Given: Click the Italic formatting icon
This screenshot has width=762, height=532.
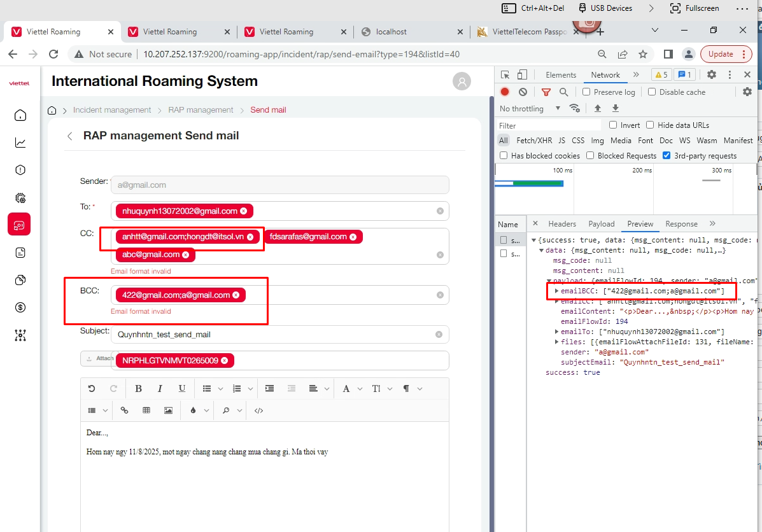Looking at the screenshot, I should point(160,389).
